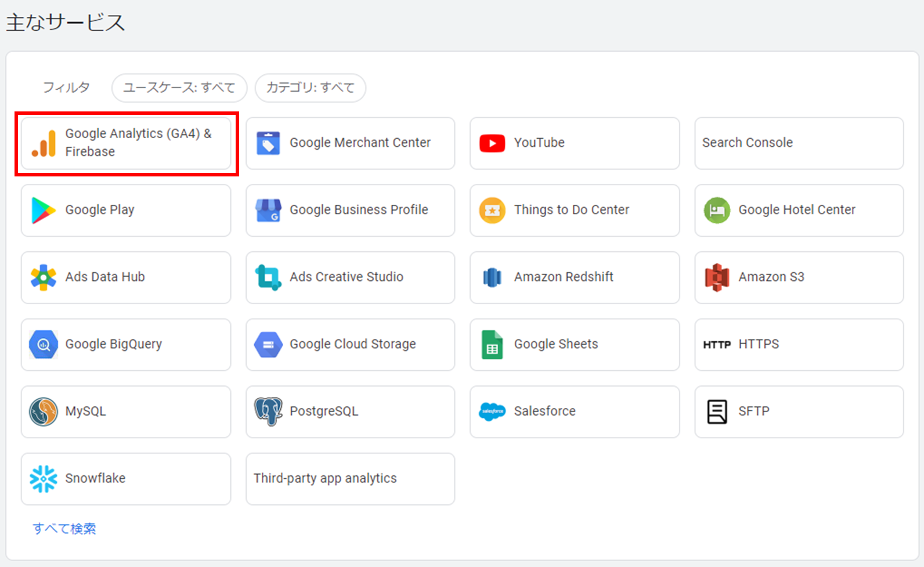
Task: Click the Snowflake icon
Action: [x=44, y=479]
